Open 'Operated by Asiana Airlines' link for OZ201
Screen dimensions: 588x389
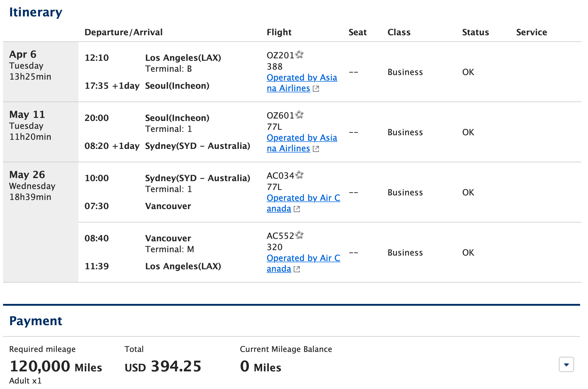point(302,83)
